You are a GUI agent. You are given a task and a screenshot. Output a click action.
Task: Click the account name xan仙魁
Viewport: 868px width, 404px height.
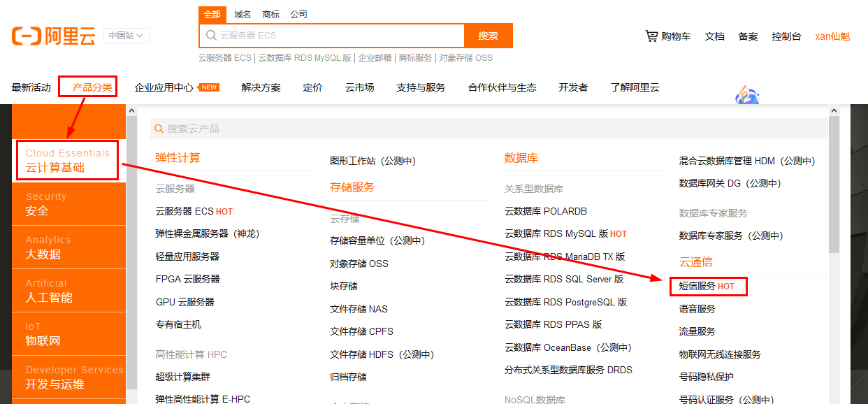832,36
